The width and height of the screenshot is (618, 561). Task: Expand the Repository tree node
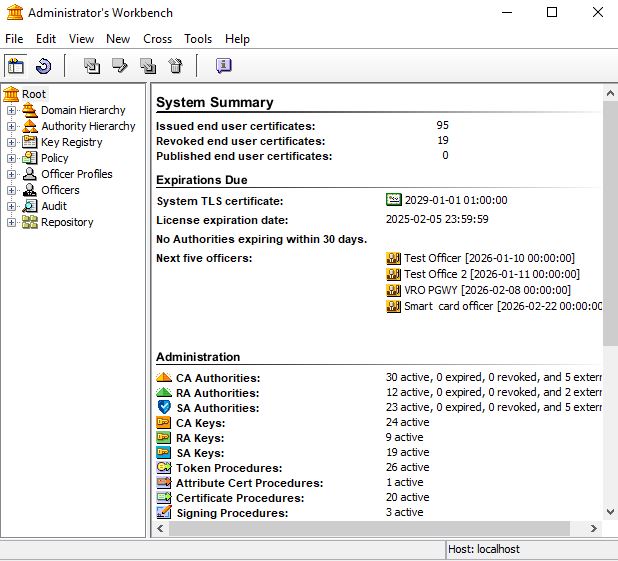coord(12,222)
